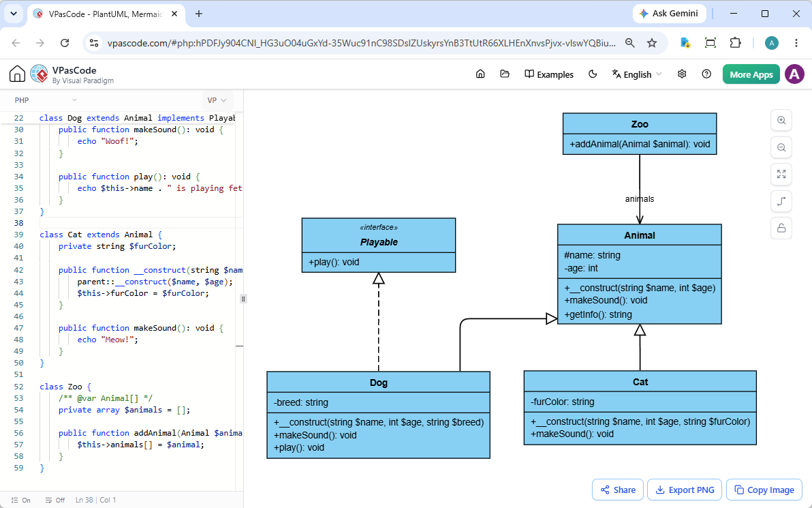Close the VPasCode browser tab
This screenshot has height=508, width=812.
(x=174, y=14)
